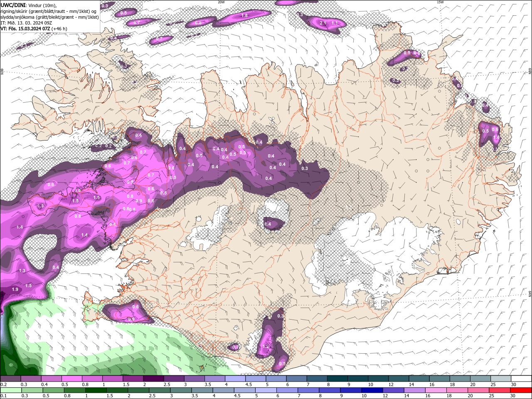The height and width of the screenshot is (399, 532).
Task: Pick the white 30 snow legend swatch
Action: [522, 379]
